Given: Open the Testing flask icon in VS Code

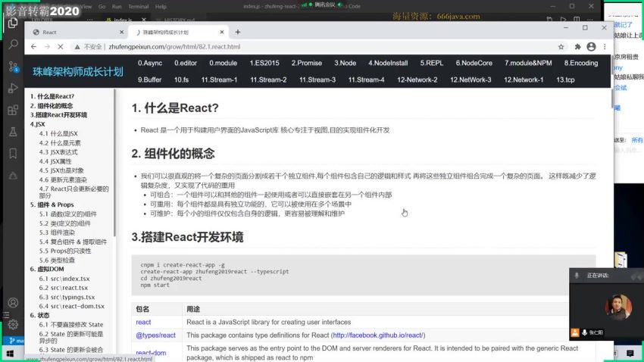Looking at the screenshot, I should pos(13,132).
